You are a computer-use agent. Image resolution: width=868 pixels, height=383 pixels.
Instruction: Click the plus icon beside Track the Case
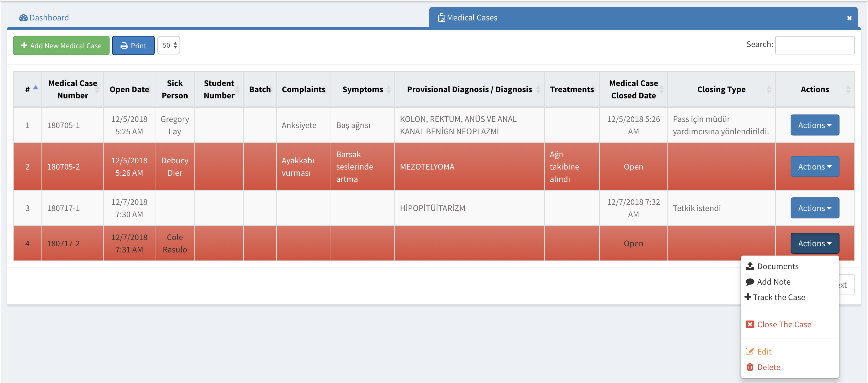(748, 297)
